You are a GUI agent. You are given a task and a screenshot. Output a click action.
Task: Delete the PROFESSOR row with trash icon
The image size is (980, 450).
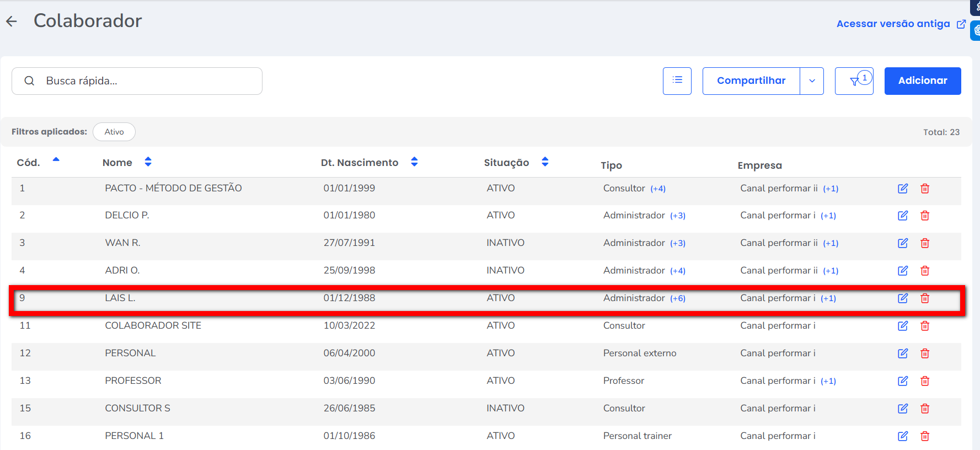coord(925,381)
